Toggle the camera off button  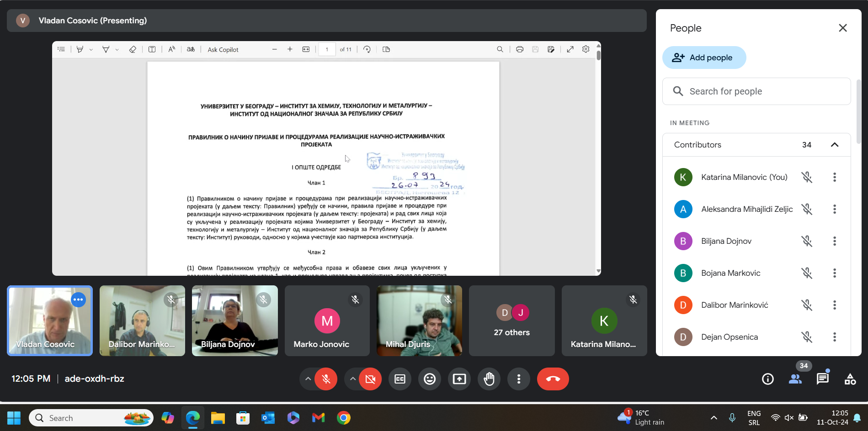370,379
